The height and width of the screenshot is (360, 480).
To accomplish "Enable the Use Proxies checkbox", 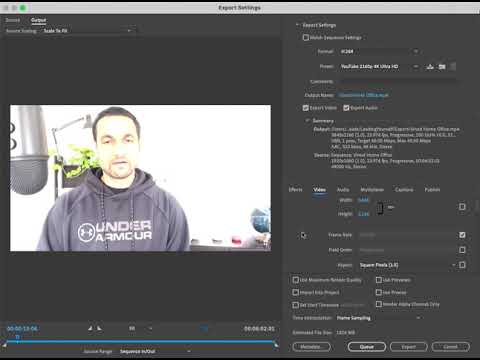I will click(x=379, y=292).
